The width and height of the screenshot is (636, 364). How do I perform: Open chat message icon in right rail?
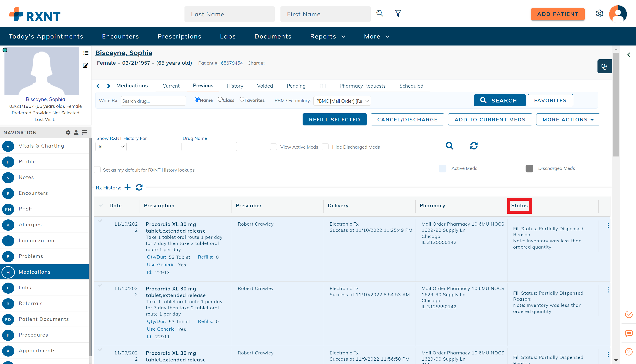[x=629, y=334]
